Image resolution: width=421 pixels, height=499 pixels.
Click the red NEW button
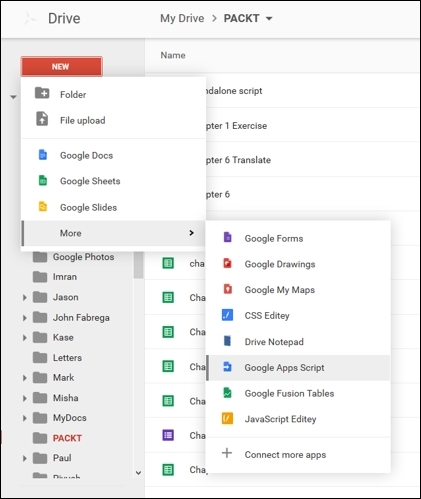tap(62, 66)
